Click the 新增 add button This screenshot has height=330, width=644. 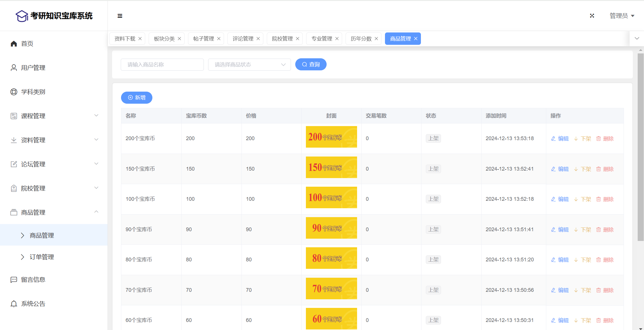tap(137, 98)
